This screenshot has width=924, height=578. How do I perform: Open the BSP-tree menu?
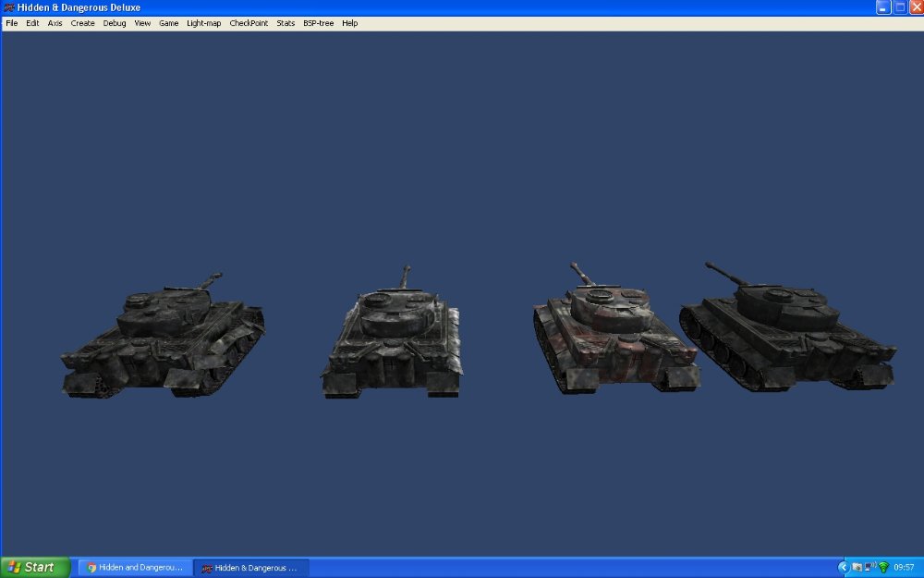(318, 23)
